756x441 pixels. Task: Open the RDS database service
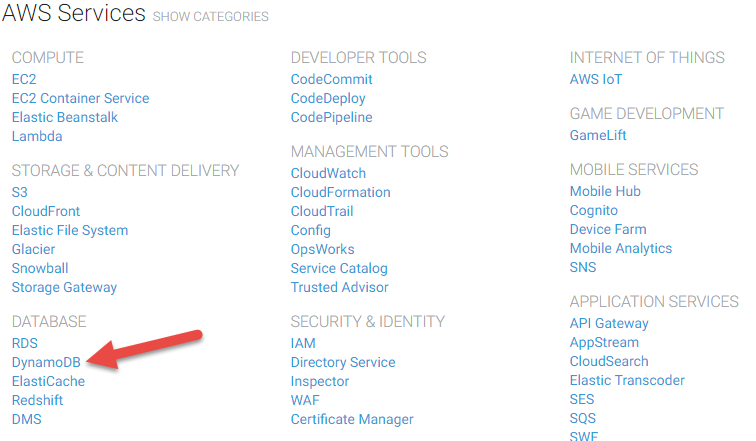tap(25, 343)
